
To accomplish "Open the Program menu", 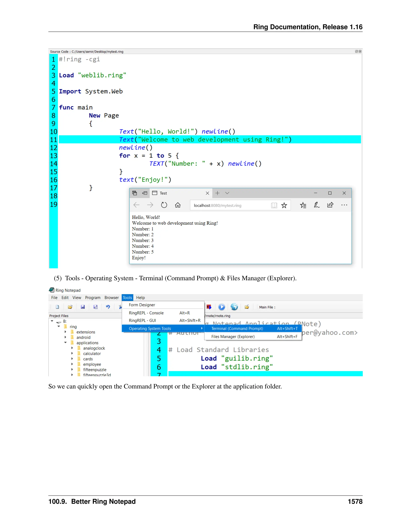I will click(x=93, y=298).
